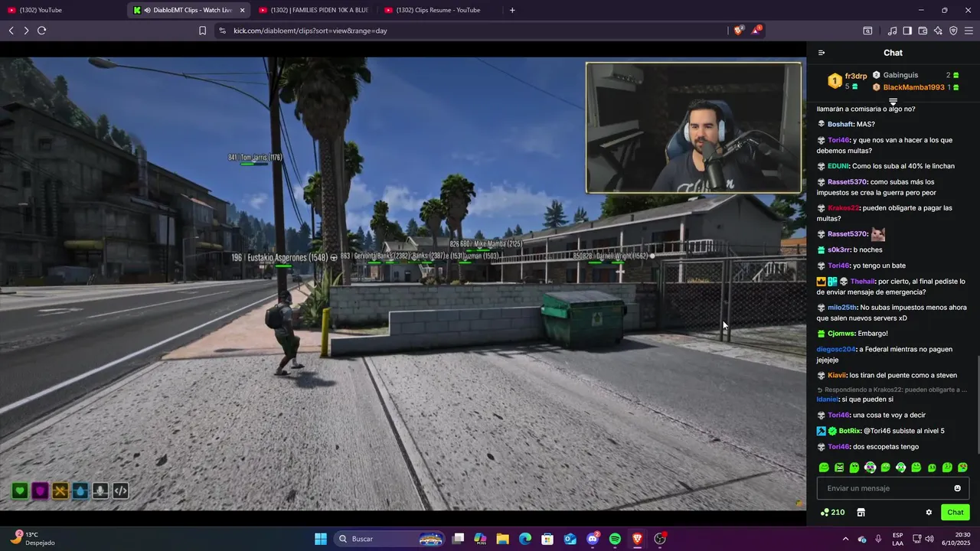Switch to Clips Resume YouTube tab
This screenshot has width=980, height=551.
[438, 10]
